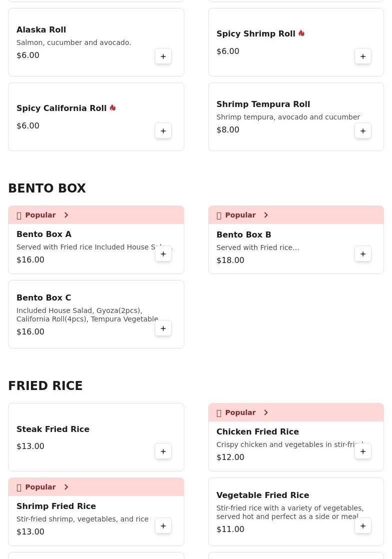Add Bento Box C to cart

point(163,328)
